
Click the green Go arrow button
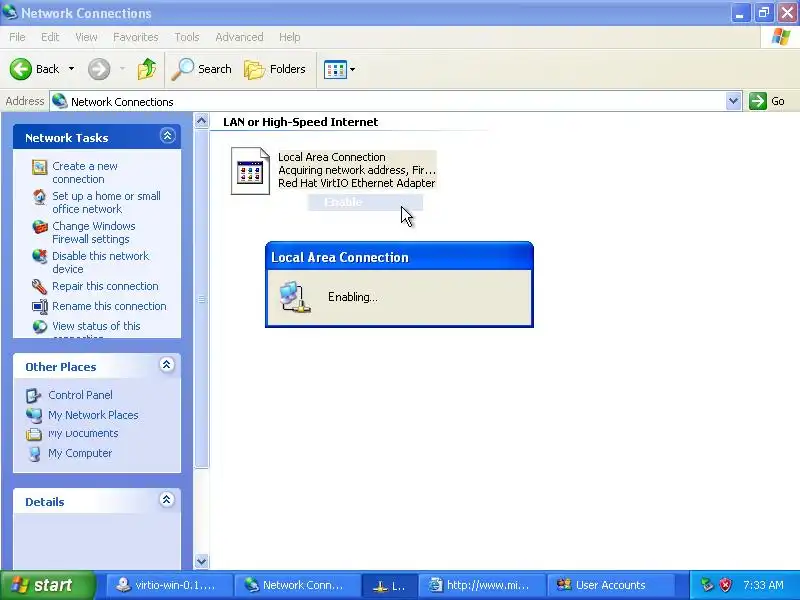[758, 101]
